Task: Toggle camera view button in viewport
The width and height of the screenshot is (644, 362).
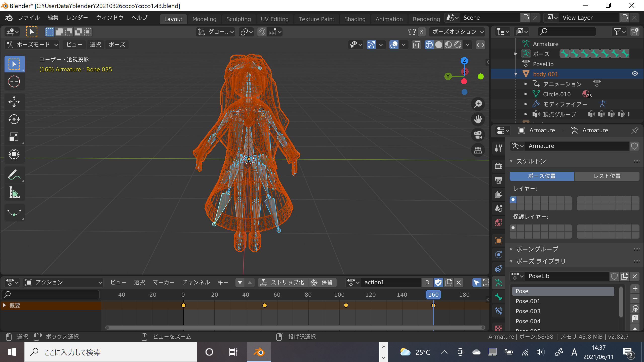Action: 478,135
